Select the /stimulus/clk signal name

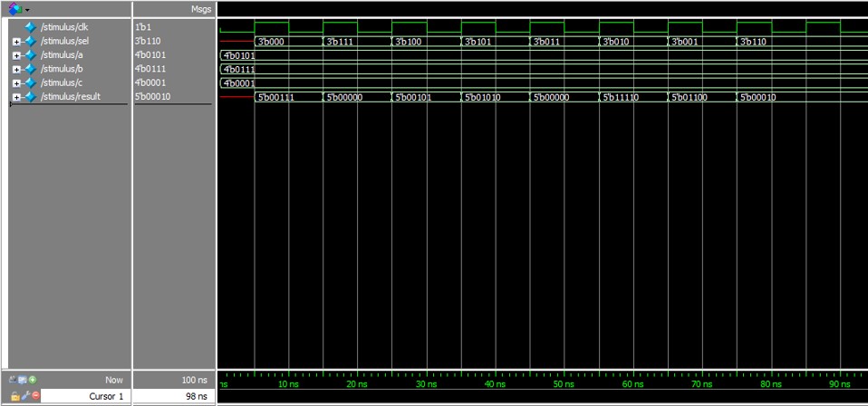(x=64, y=27)
